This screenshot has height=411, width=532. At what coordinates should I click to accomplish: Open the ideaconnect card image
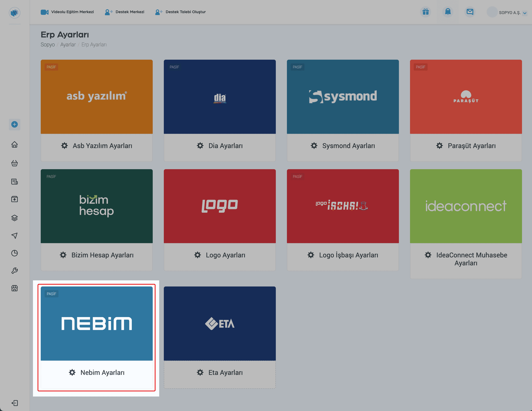pos(466,206)
